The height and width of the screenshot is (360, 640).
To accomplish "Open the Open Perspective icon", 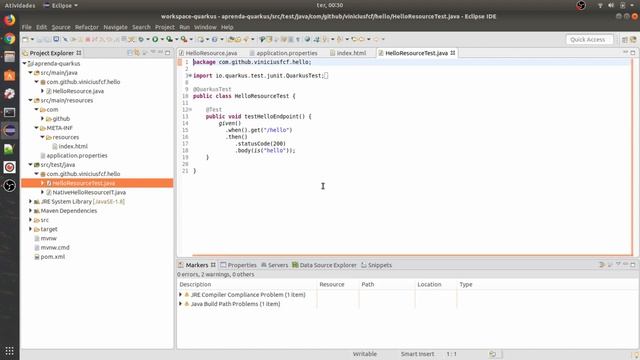I will (x=624, y=40).
